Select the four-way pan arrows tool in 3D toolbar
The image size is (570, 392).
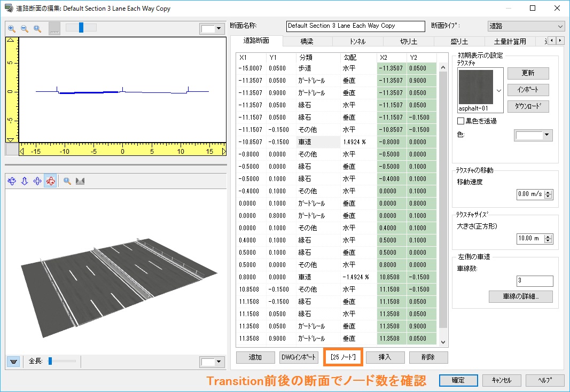(x=37, y=181)
